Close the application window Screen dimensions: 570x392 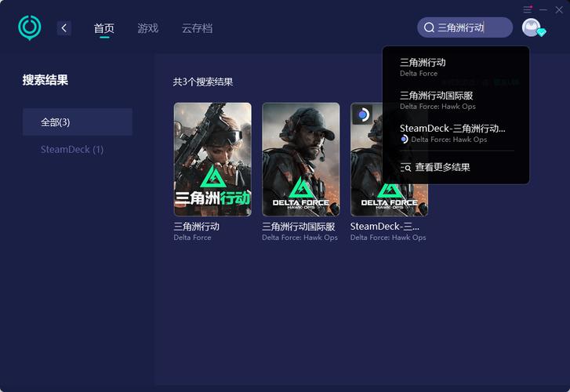(559, 10)
